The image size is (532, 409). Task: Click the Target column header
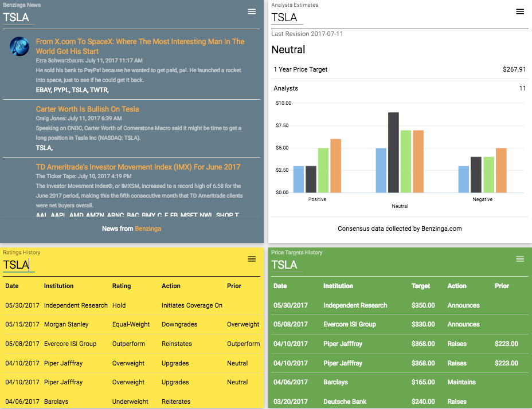pyautogui.click(x=421, y=286)
